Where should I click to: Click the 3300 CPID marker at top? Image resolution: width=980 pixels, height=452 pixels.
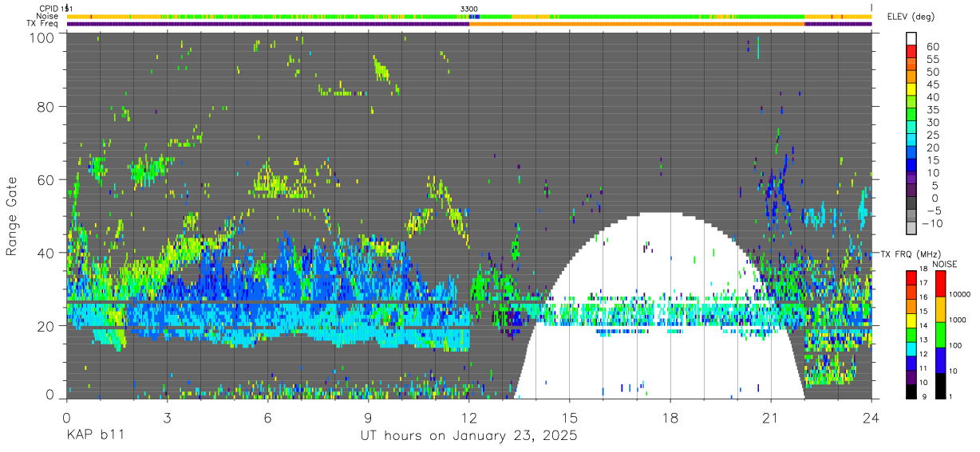469,9
